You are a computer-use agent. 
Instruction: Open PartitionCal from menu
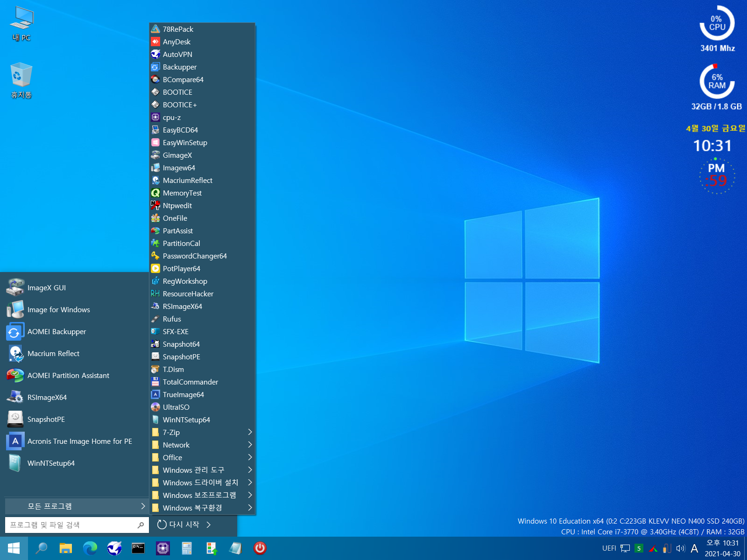[x=202, y=244]
